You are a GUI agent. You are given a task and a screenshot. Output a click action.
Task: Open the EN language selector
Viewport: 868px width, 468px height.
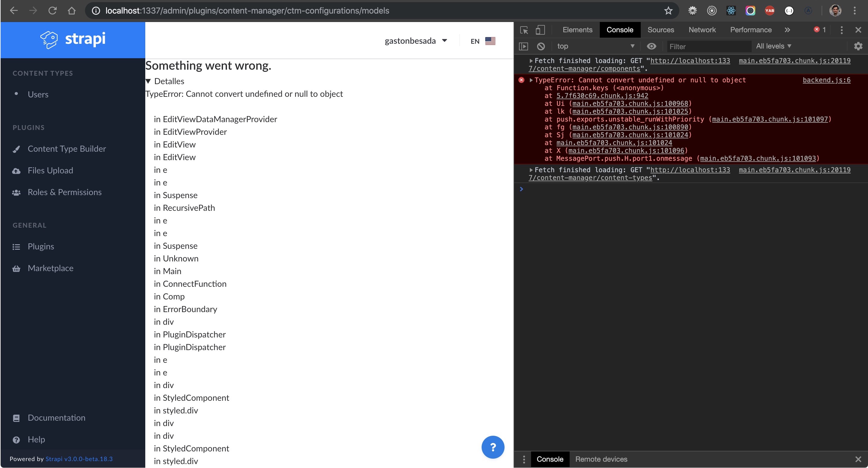click(x=483, y=41)
